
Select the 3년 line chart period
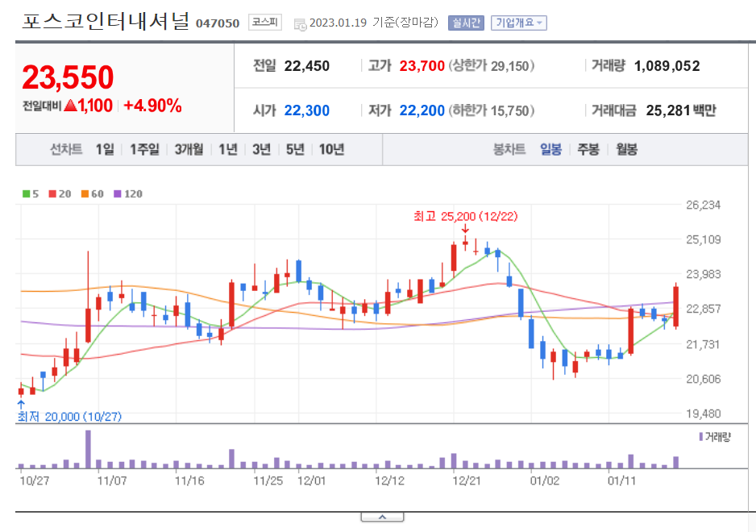click(x=261, y=149)
